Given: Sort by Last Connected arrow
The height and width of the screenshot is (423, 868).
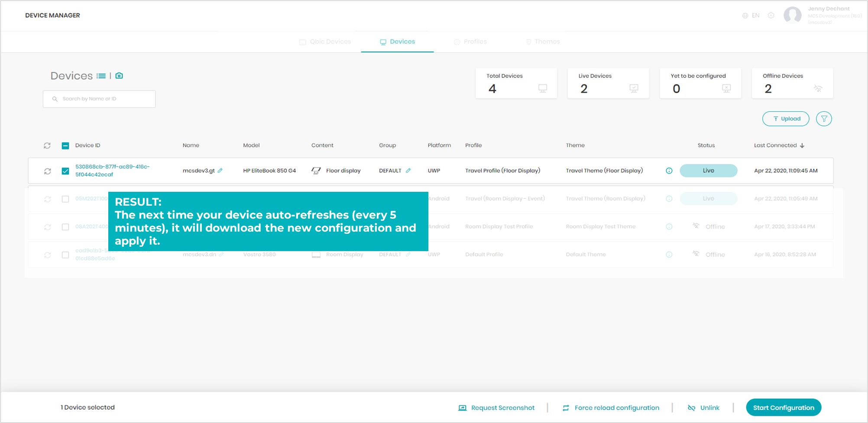Looking at the screenshot, I should click(x=802, y=145).
